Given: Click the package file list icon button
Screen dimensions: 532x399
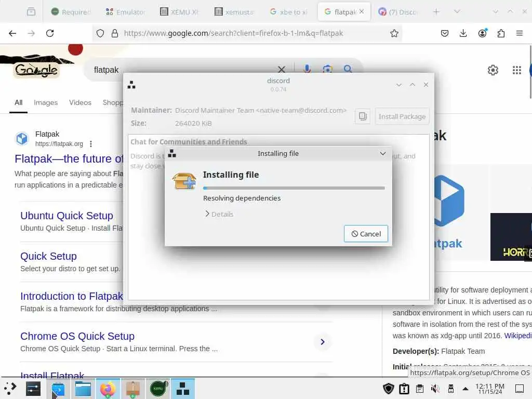Looking at the screenshot, I should [362, 116].
